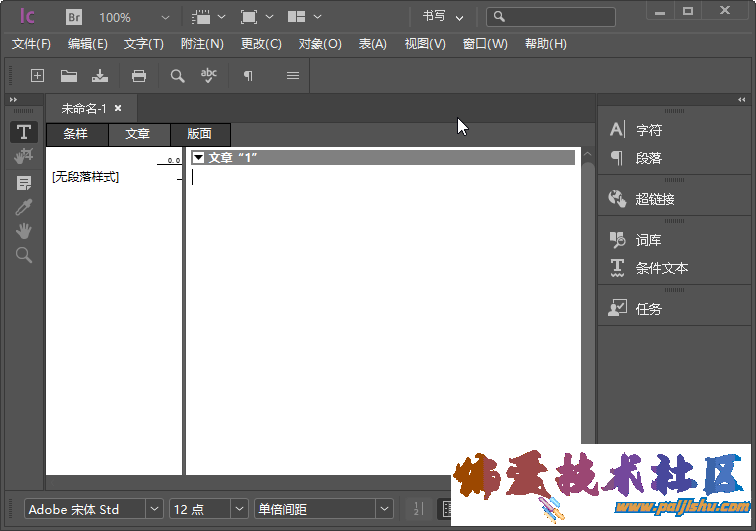
Task: Open the 书写 workspace dropdown
Action: pyautogui.click(x=443, y=17)
